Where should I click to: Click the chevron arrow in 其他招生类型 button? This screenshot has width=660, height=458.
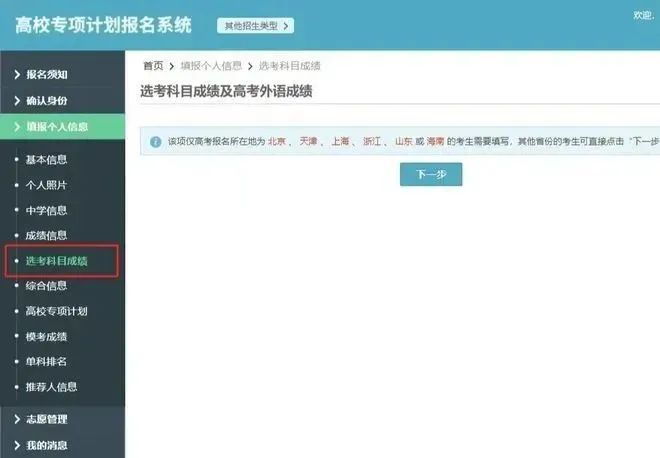tap(286, 26)
